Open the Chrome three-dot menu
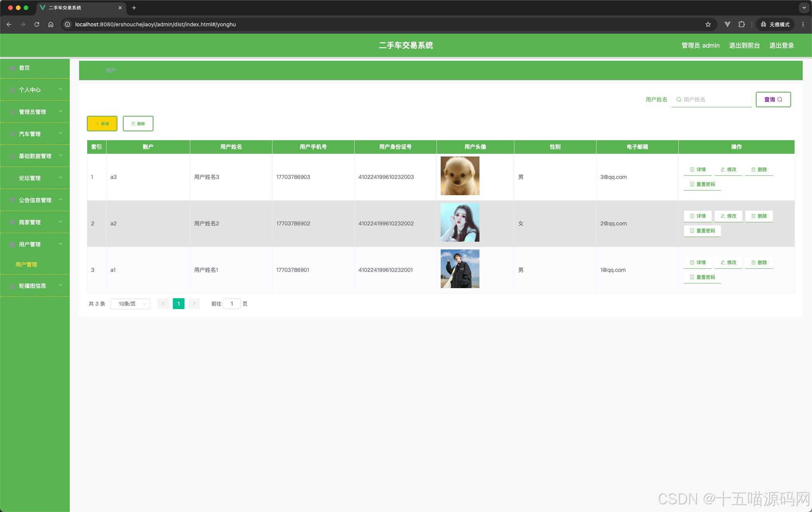Viewport: 812px width, 512px height. (803, 24)
